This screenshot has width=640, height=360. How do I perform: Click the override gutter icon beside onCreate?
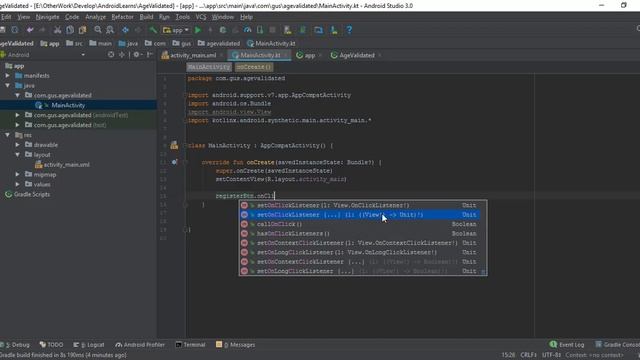pyautogui.click(x=174, y=162)
